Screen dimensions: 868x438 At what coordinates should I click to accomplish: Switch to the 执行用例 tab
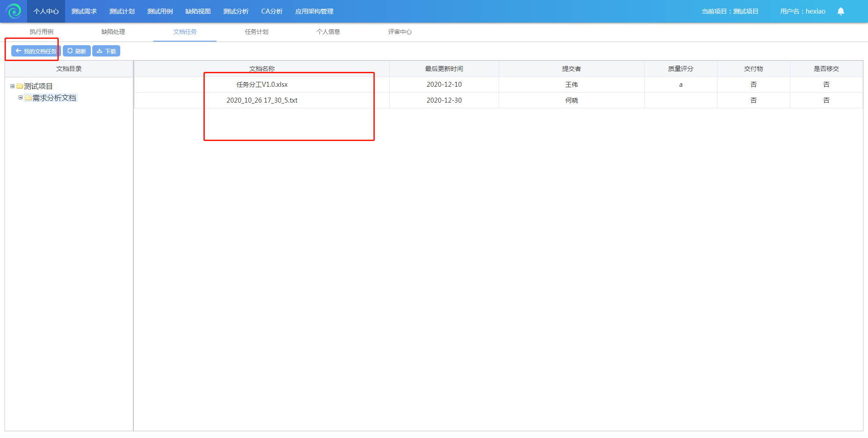point(42,32)
